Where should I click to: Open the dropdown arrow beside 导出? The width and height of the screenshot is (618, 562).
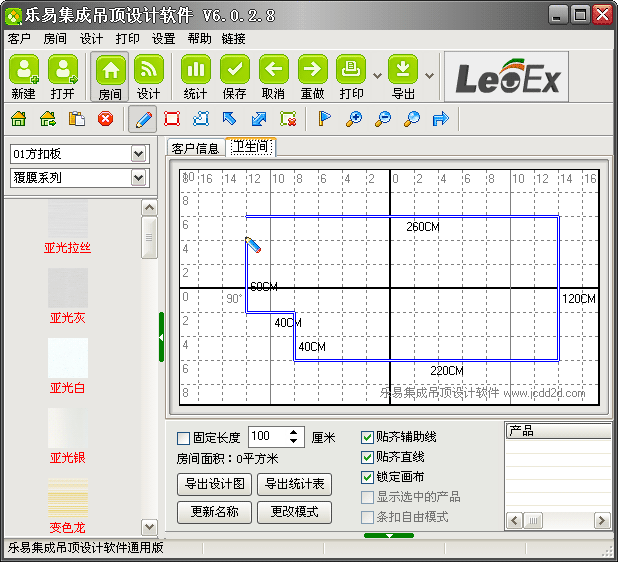[x=429, y=75]
